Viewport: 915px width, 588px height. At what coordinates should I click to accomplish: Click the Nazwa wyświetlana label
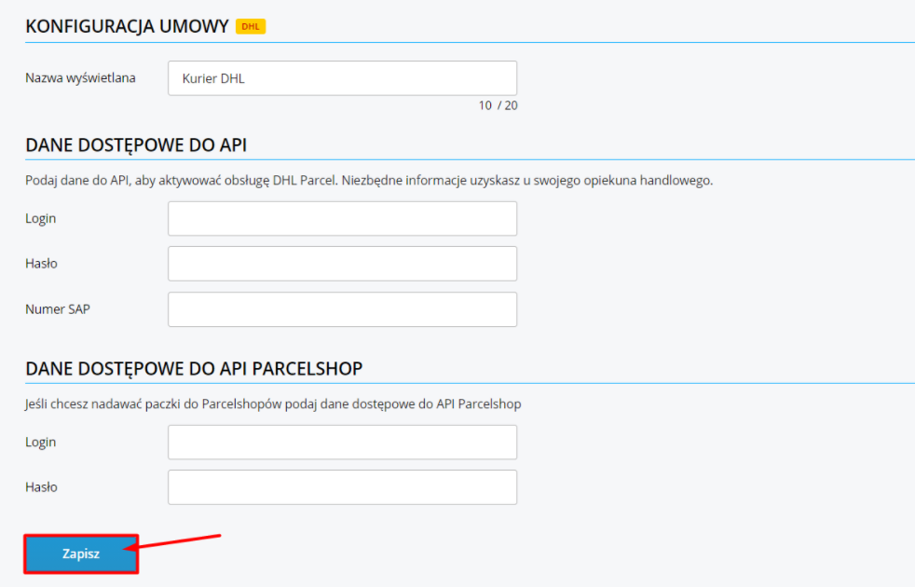[x=80, y=77]
